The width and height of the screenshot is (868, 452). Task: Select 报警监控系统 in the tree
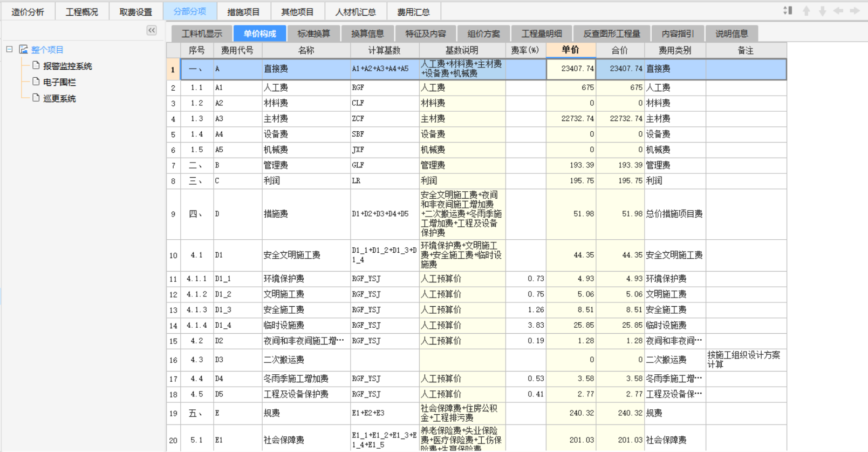click(67, 66)
